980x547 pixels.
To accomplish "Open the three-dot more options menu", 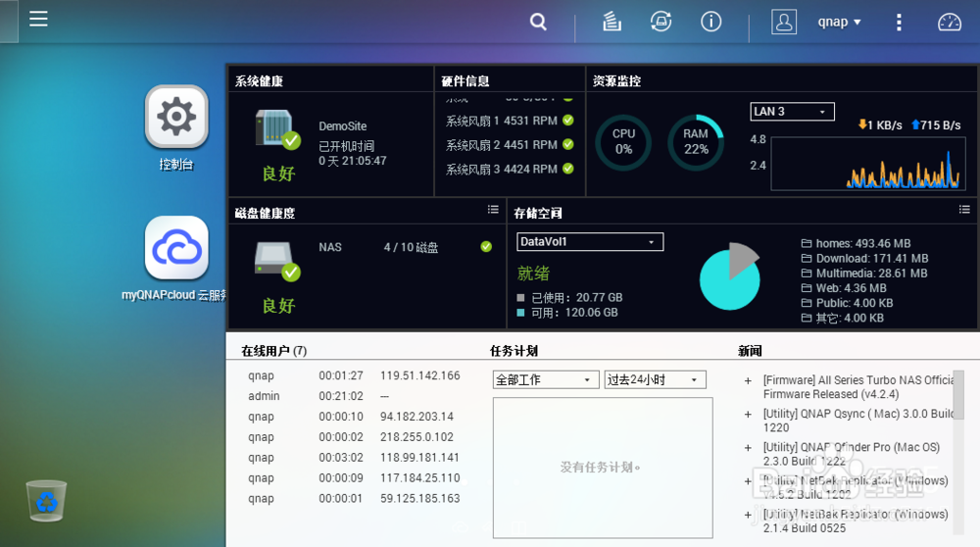I will (x=899, y=23).
